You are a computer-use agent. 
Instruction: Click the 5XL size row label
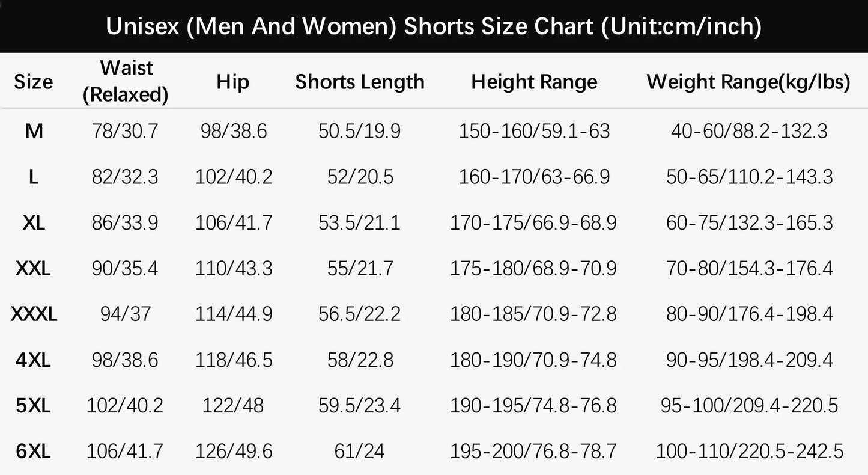coord(34,406)
